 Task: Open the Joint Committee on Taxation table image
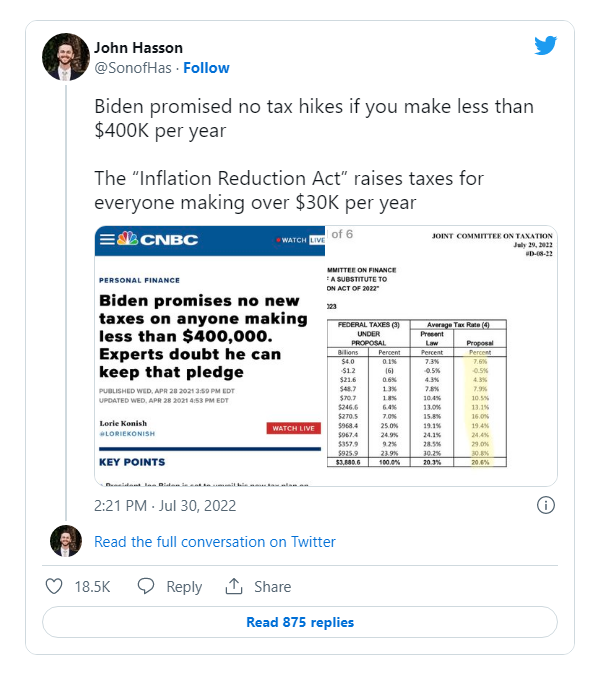point(441,356)
